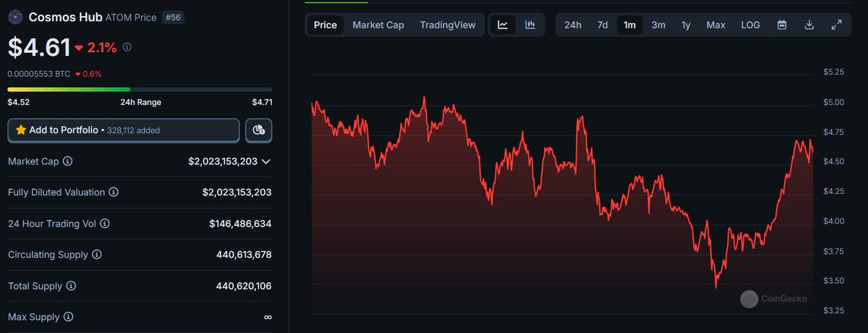
Task: Show Market Cap info tooltip icon
Action: [x=68, y=161]
